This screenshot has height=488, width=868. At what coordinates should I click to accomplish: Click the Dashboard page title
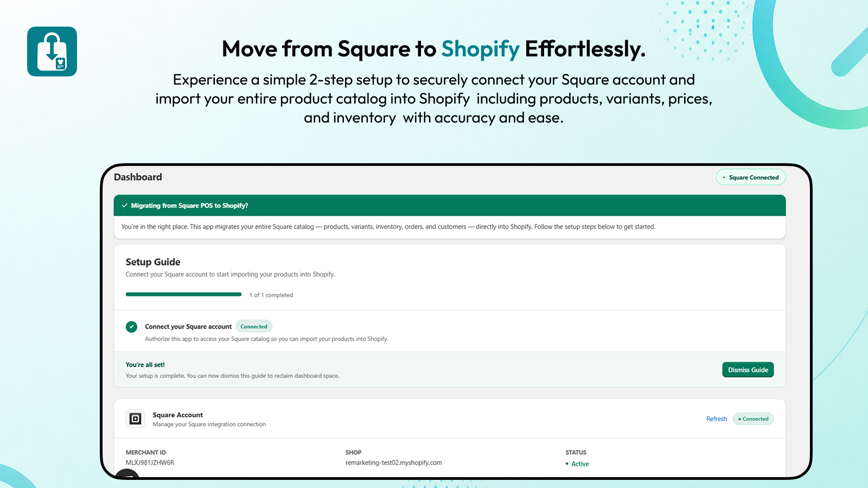click(x=138, y=177)
